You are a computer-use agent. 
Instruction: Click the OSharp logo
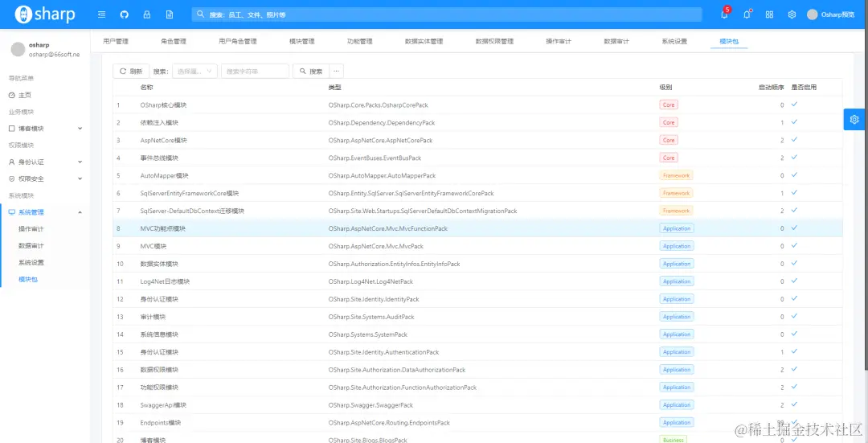(x=45, y=14)
